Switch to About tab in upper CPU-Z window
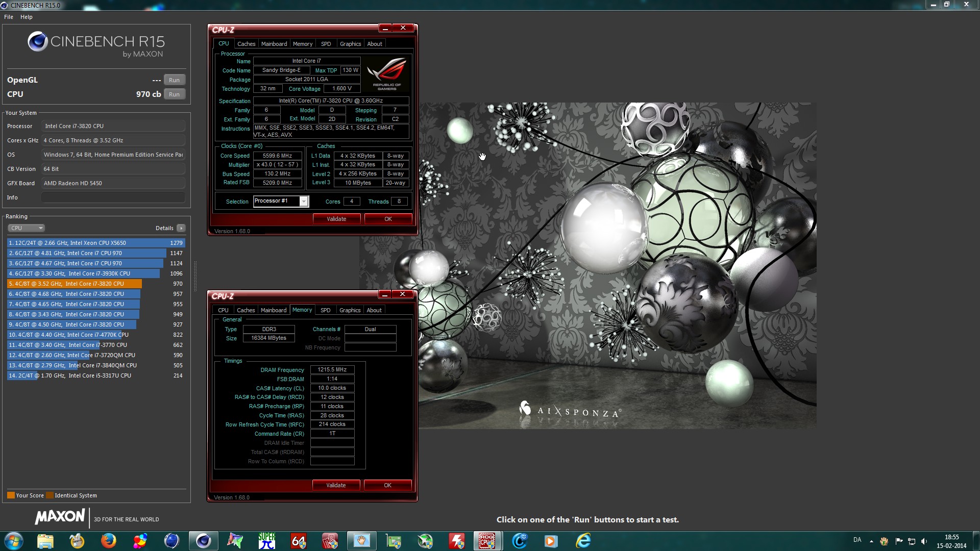The image size is (980, 551). click(375, 44)
